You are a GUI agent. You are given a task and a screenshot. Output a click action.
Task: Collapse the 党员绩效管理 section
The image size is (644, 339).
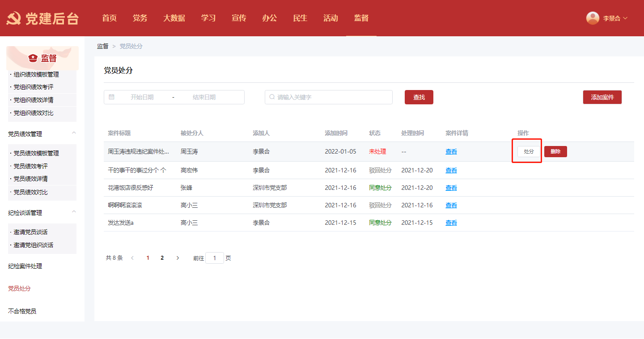coord(74,133)
